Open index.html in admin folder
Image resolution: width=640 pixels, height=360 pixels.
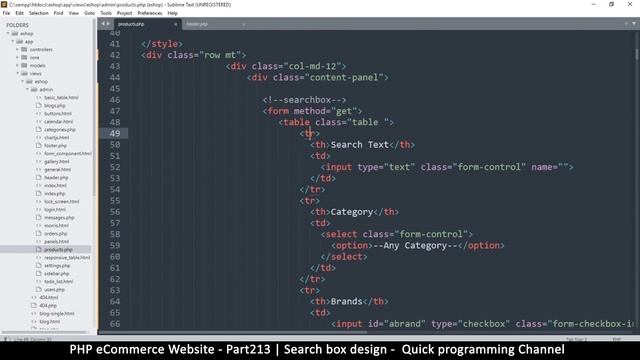56,186
